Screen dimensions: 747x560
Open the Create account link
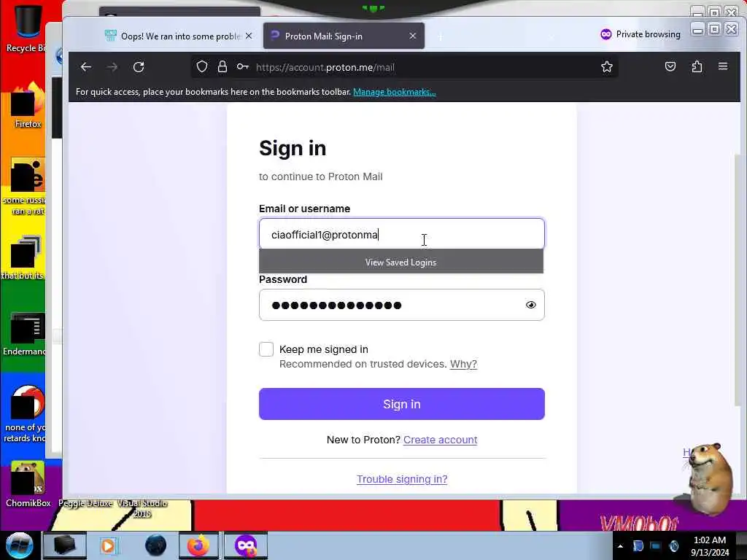point(440,440)
